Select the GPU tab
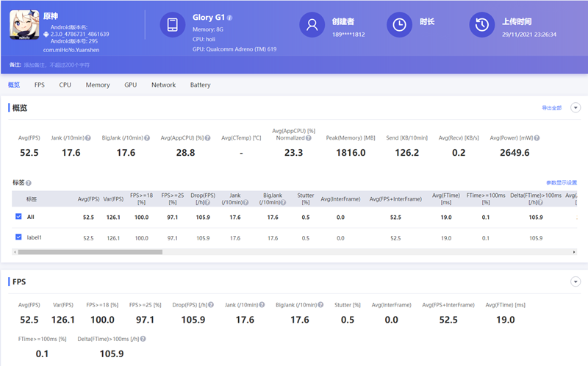 (x=130, y=85)
